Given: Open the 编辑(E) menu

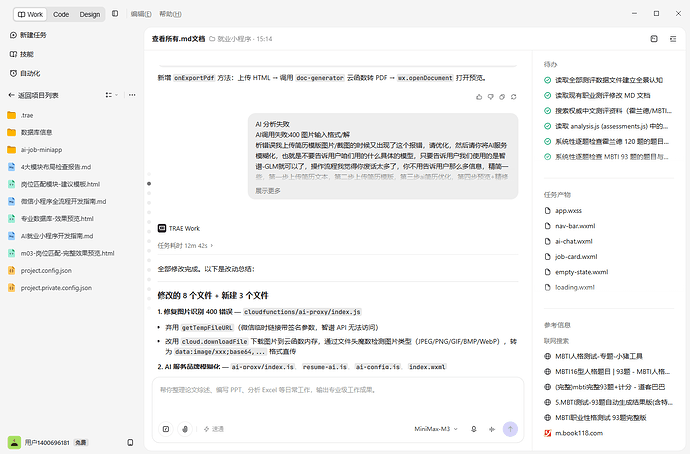Looking at the screenshot, I should pyautogui.click(x=141, y=14).
